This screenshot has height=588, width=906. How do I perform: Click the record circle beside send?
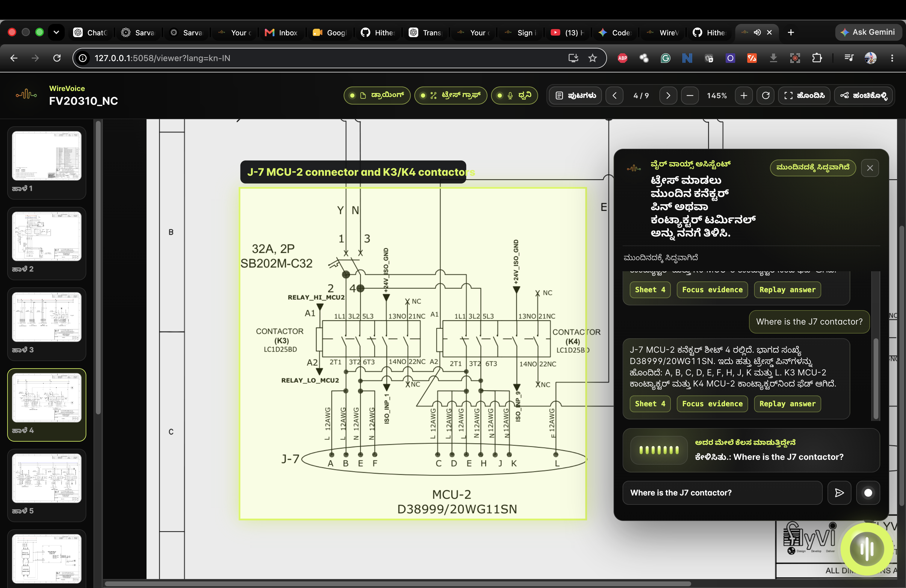[868, 493]
